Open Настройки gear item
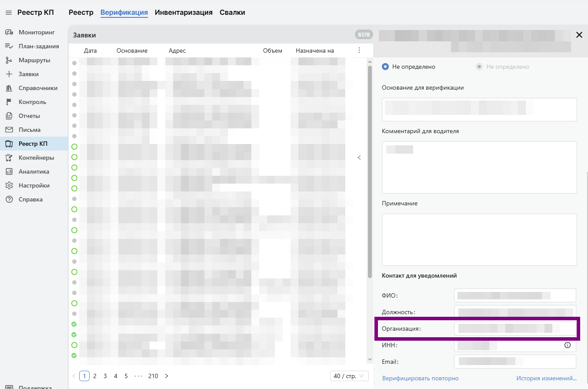The image size is (588, 389). click(x=33, y=185)
